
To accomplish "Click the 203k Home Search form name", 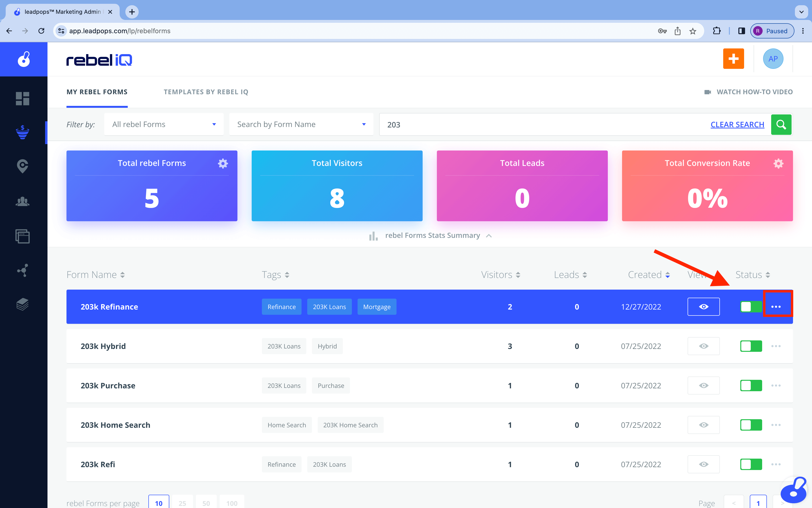I will (115, 425).
